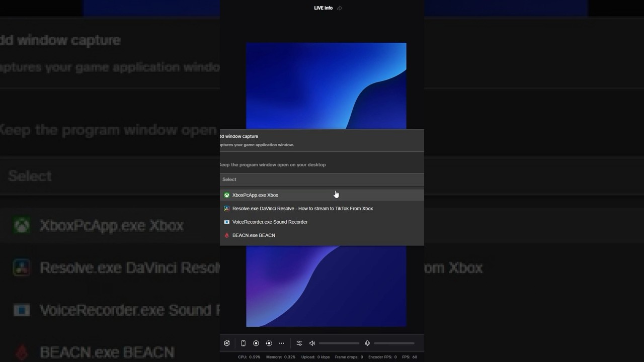This screenshot has width=644, height=362.
Task: Click the Encoder FPS readout
Action: [x=382, y=357]
